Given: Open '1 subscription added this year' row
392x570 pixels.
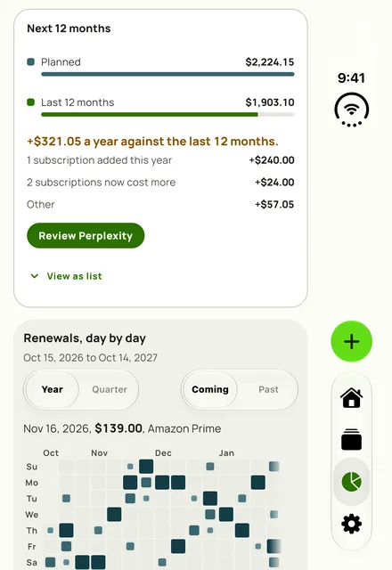Looking at the screenshot, I should 160,160.
